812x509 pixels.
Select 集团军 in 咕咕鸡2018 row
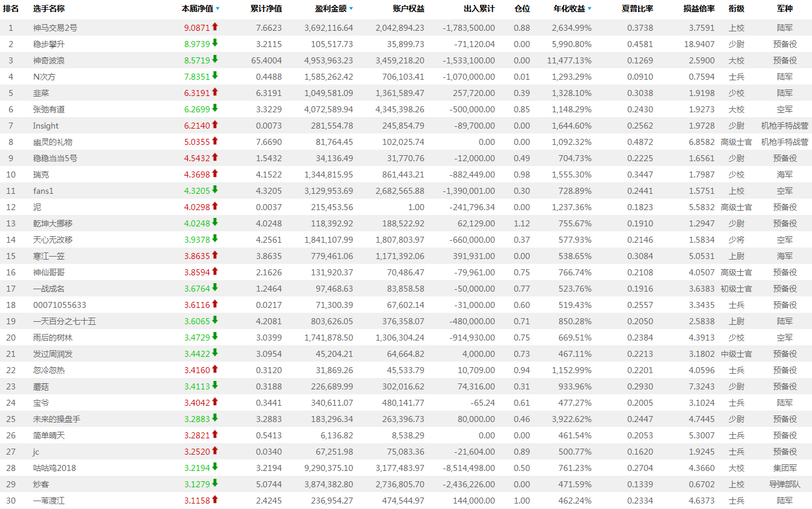[x=785, y=468]
